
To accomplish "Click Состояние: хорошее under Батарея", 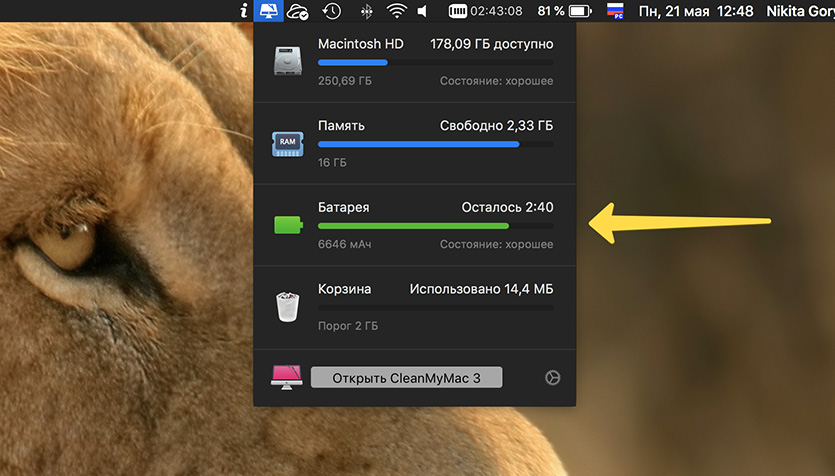I will point(496,244).
